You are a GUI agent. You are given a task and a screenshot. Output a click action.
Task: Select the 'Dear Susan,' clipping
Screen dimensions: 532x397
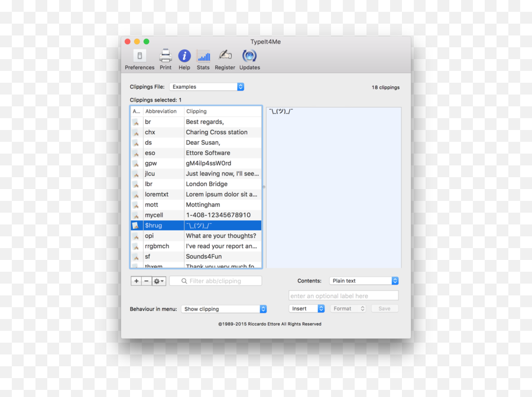[203, 143]
